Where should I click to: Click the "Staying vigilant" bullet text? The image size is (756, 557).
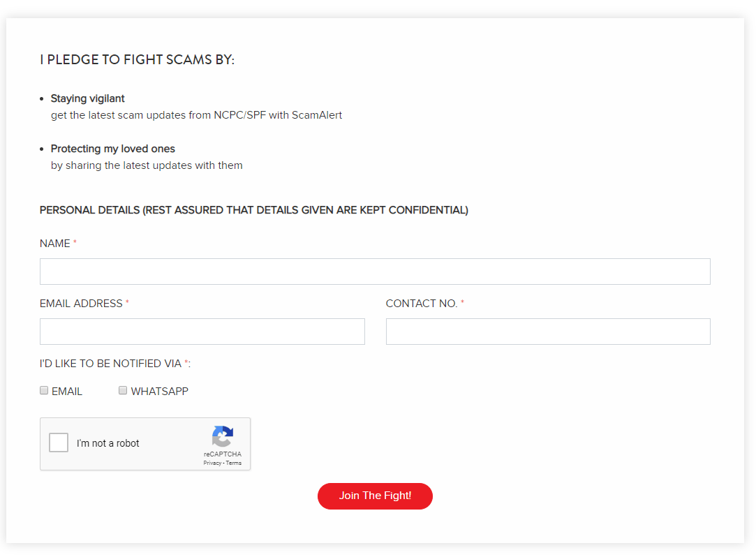pyautogui.click(x=88, y=98)
